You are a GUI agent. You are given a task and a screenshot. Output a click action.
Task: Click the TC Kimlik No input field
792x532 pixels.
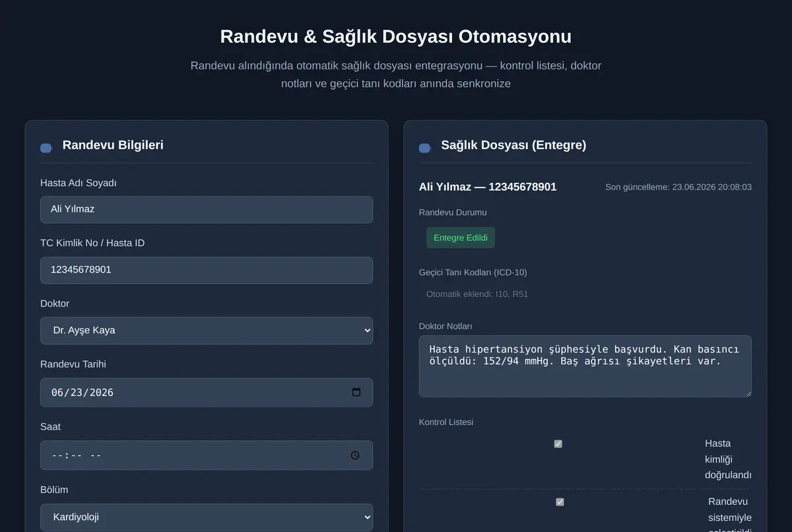coord(207,270)
